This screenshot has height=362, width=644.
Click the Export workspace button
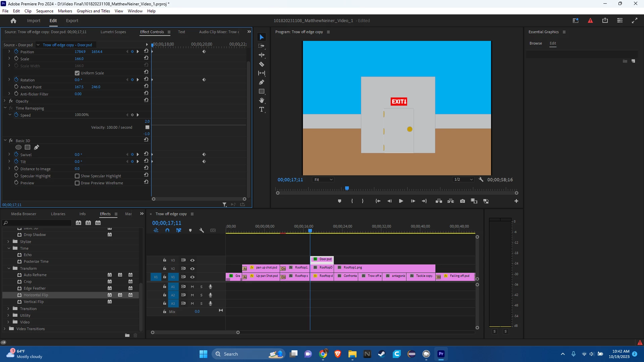[x=72, y=20]
